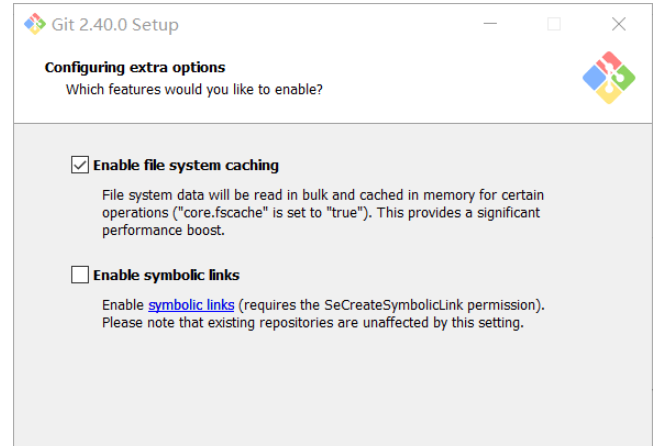Tick the Enable symbolic links checkbox
Viewport: 661px width, 446px height.
80,275
